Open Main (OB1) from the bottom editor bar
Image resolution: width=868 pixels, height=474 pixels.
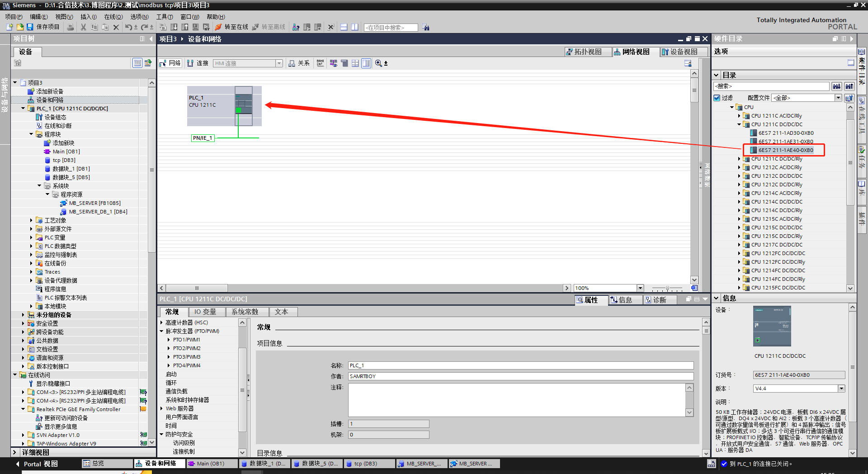[211, 464]
